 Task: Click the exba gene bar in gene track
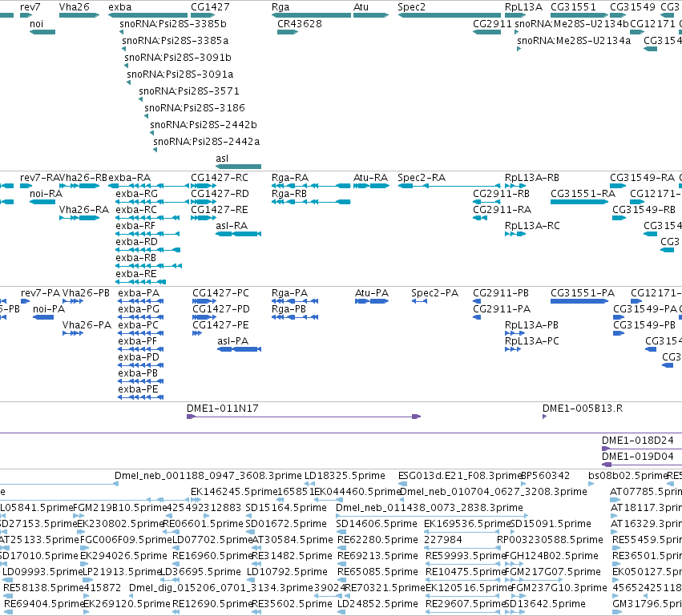(x=148, y=15)
